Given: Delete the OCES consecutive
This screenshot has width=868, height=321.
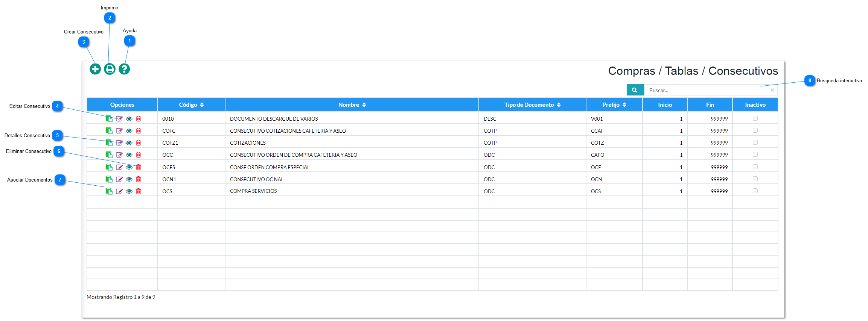Looking at the screenshot, I should pos(139,167).
